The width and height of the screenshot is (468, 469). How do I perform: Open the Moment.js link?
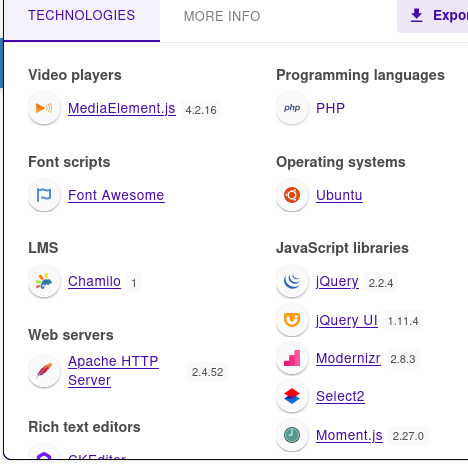(349, 436)
